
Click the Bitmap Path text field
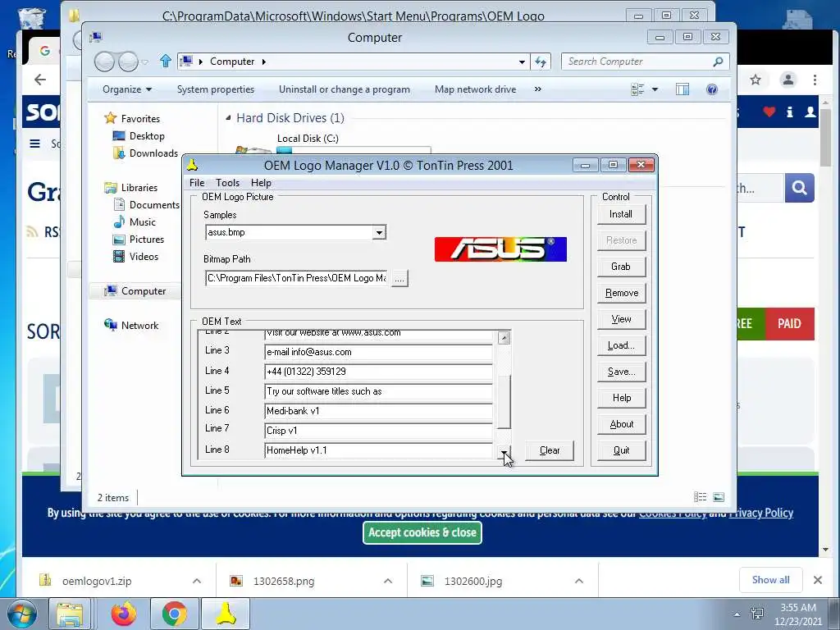(x=297, y=278)
